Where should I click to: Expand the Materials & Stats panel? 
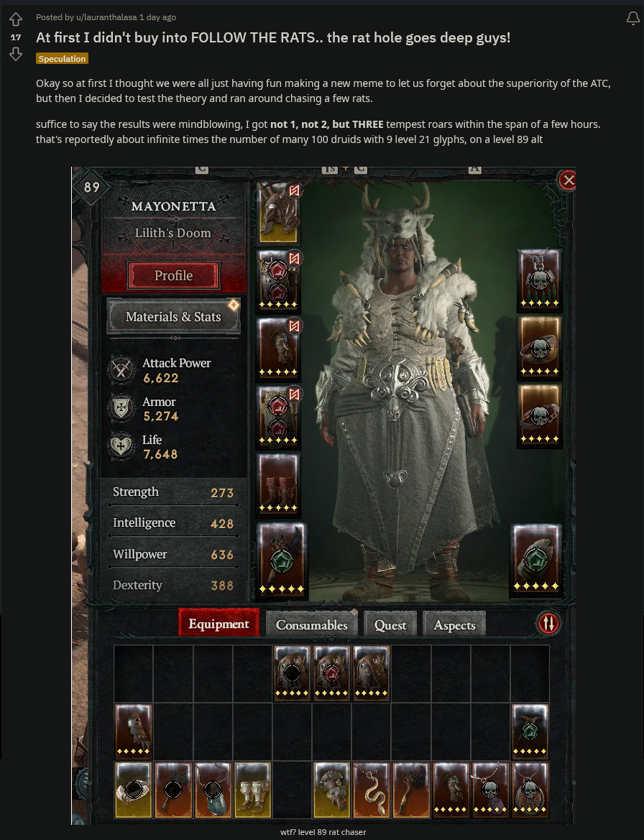pyautogui.click(x=173, y=317)
